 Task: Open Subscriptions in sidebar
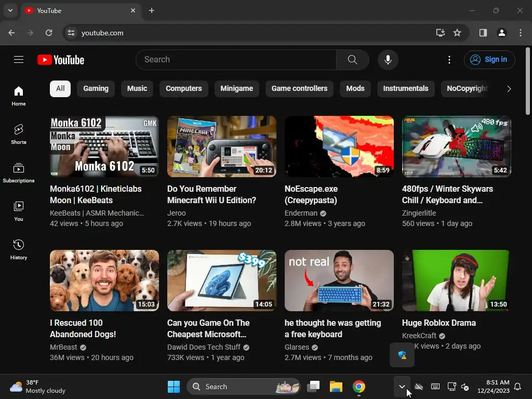19,172
